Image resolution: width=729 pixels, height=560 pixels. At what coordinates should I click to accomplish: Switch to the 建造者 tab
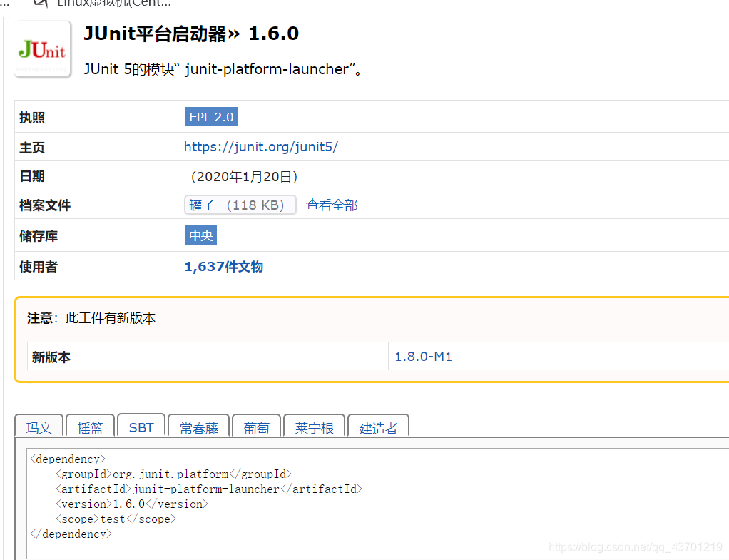pos(379,426)
